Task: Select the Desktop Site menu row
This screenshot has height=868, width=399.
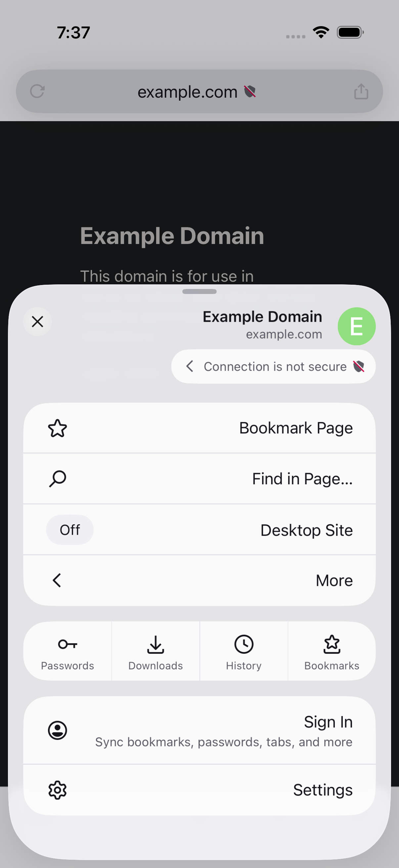Action: (x=199, y=530)
